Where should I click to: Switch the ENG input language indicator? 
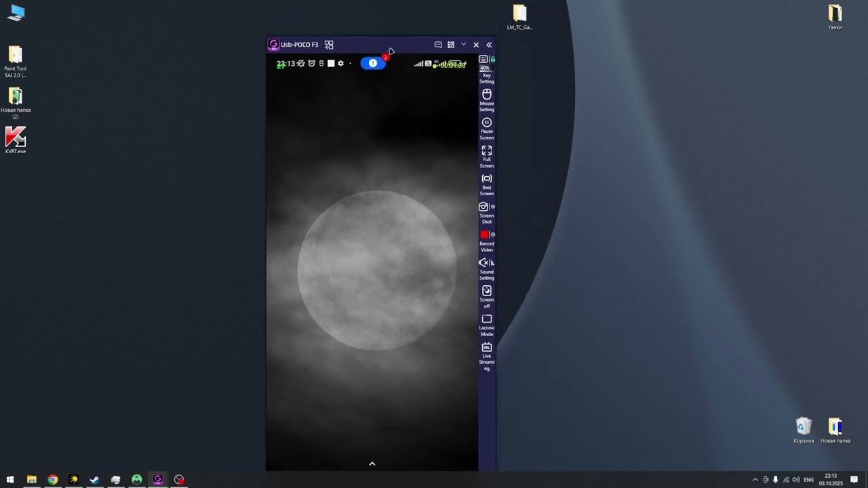click(809, 479)
